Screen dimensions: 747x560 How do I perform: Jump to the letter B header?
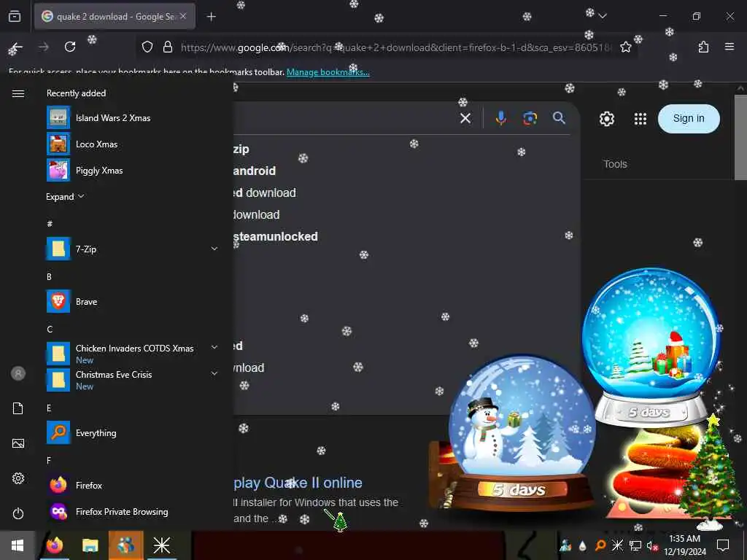point(49,276)
